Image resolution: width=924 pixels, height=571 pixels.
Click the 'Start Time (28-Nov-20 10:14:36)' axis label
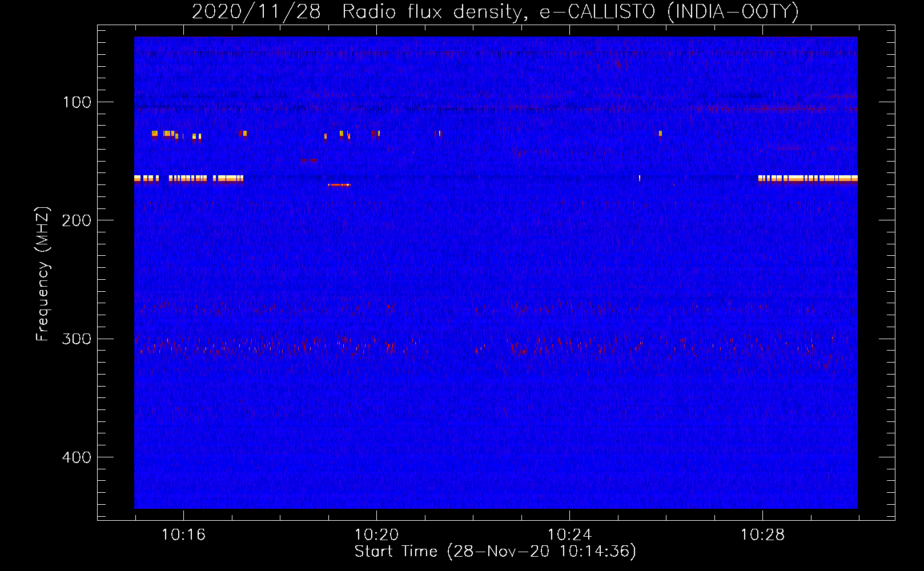495,552
